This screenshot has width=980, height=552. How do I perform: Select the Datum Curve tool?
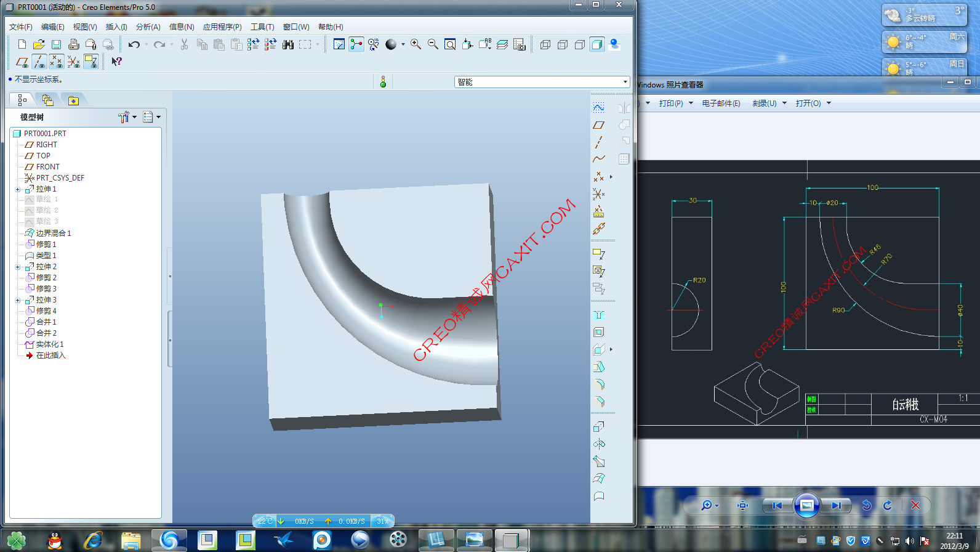click(x=598, y=159)
